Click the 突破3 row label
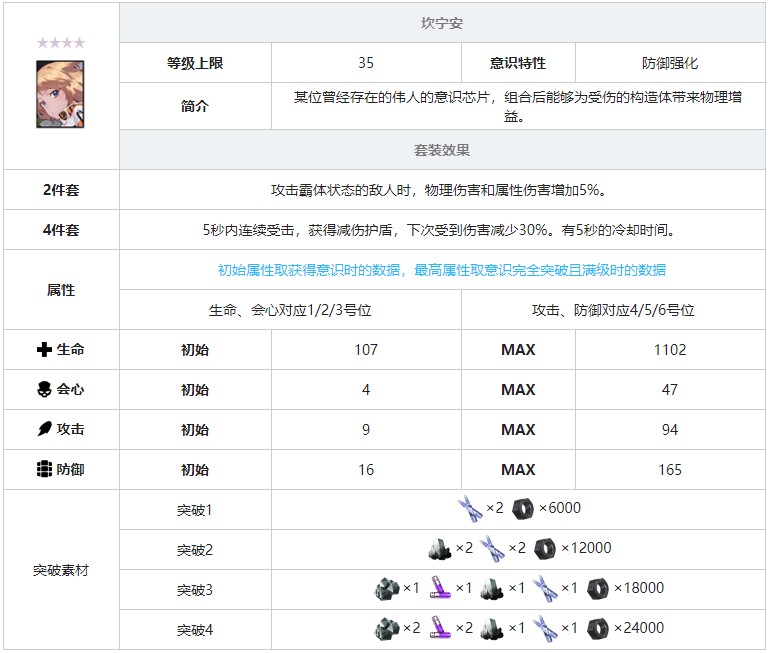 195,590
